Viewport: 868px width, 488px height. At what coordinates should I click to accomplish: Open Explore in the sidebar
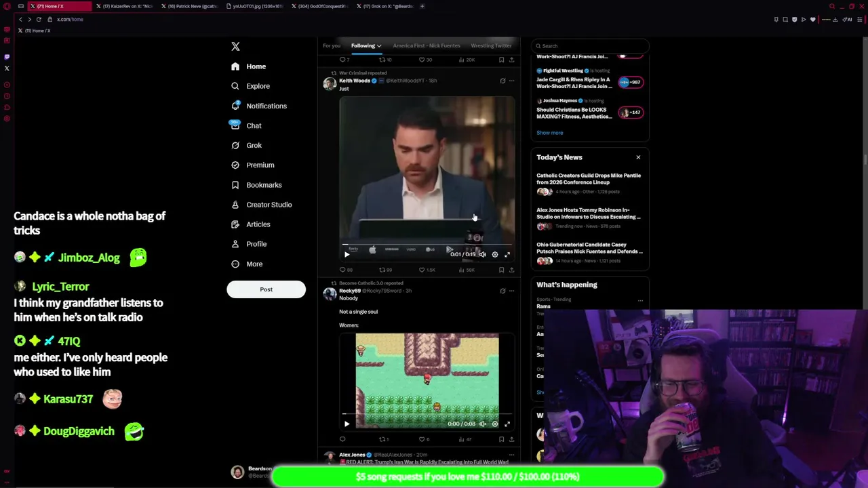click(250, 86)
